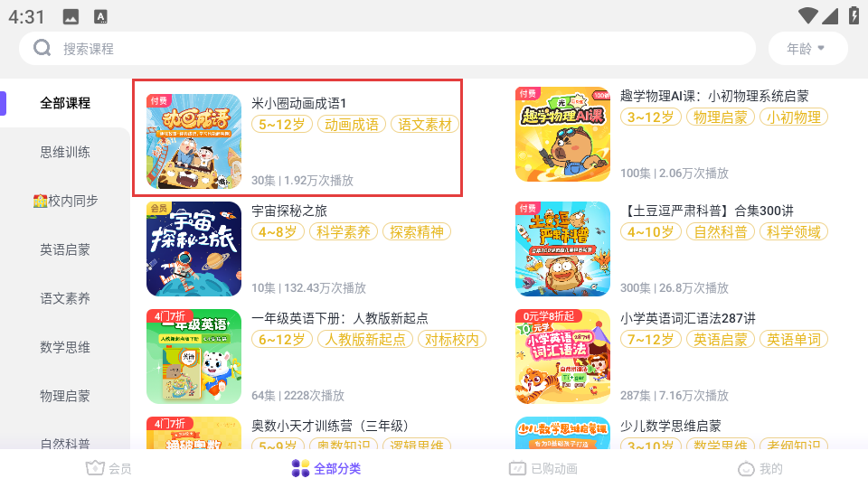868x488 pixels.
Task: Tap the 动画成语 tag under 米小圈
Action: tap(352, 125)
